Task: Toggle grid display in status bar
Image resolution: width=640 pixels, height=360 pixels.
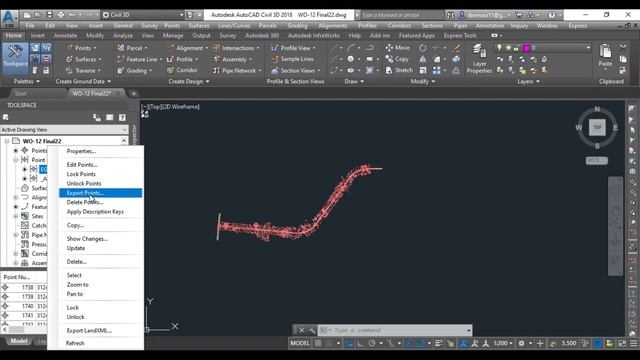Action: tap(318, 343)
